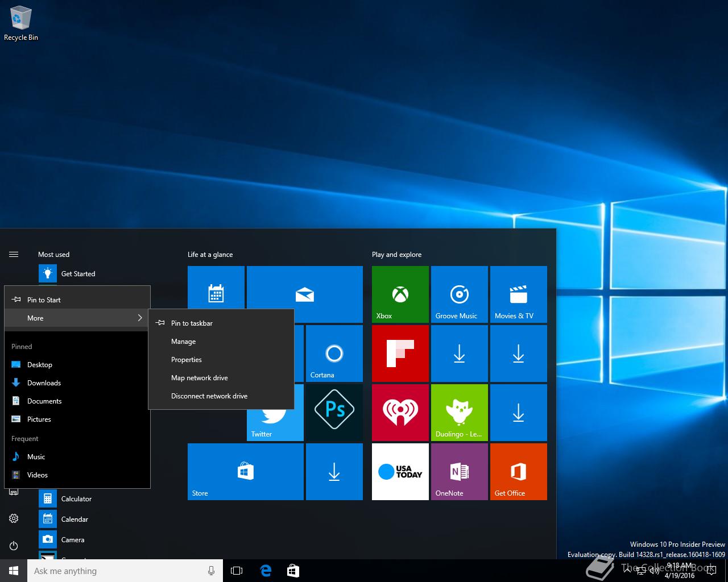Select Pin to taskbar
The image size is (728, 582).
221,323
